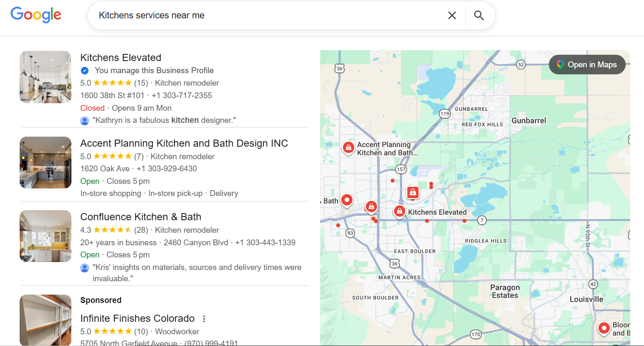Click the Google logo

36,15
